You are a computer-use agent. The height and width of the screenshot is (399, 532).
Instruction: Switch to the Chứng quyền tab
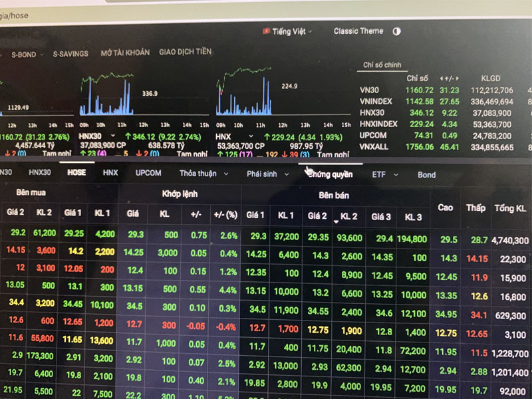(x=331, y=174)
